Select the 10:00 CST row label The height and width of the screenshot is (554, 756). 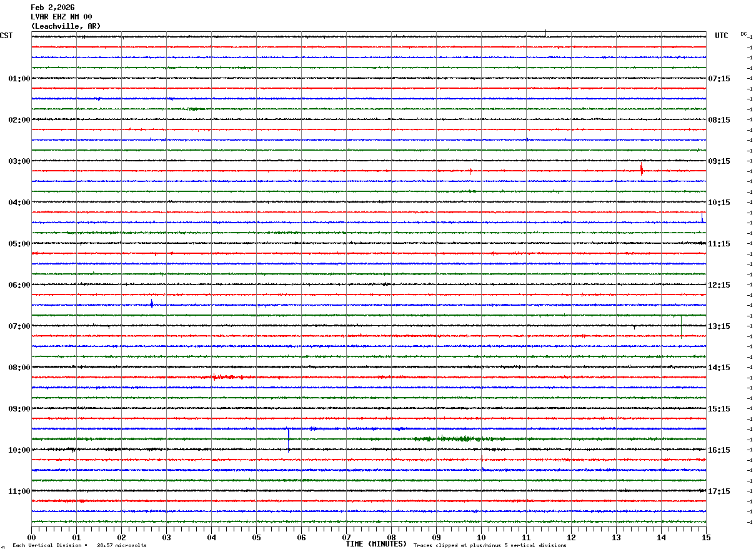[x=19, y=450]
